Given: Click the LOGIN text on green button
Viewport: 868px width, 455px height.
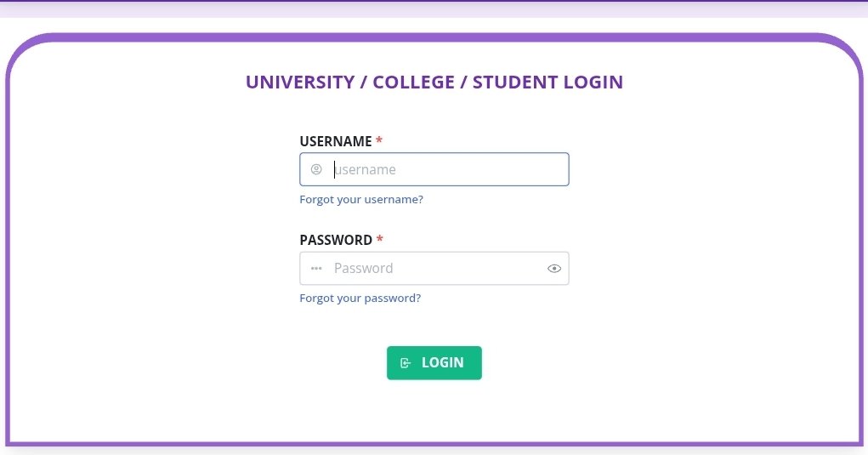Looking at the screenshot, I should click(x=443, y=363).
